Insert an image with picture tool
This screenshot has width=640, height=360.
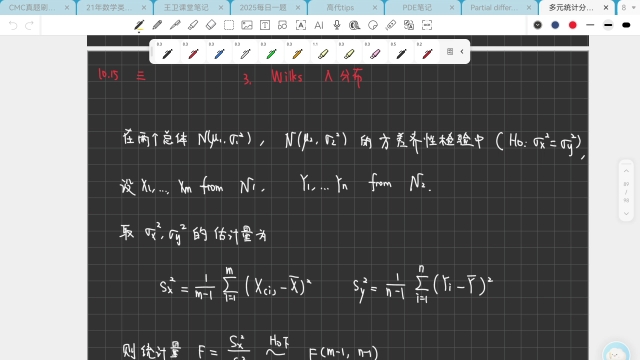247,25
